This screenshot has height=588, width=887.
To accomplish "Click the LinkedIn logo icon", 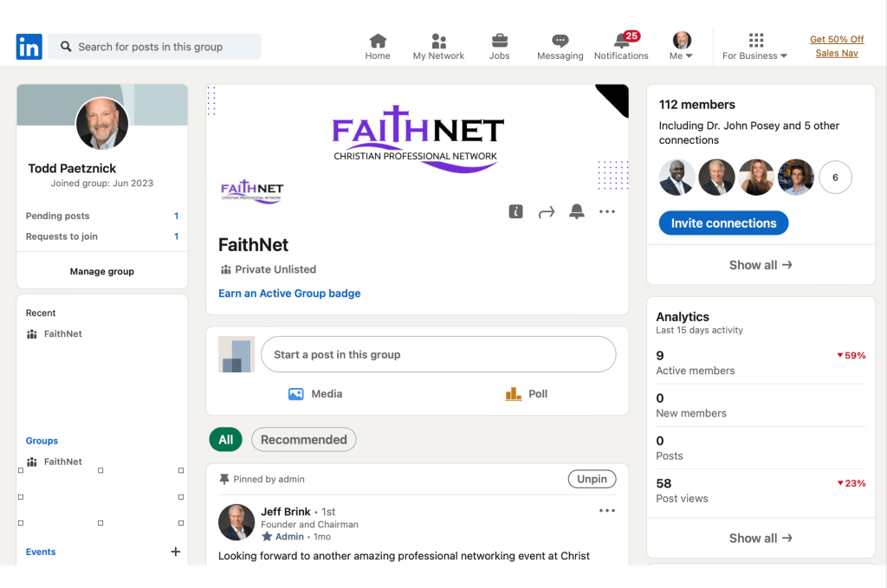I will pyautogui.click(x=29, y=47).
